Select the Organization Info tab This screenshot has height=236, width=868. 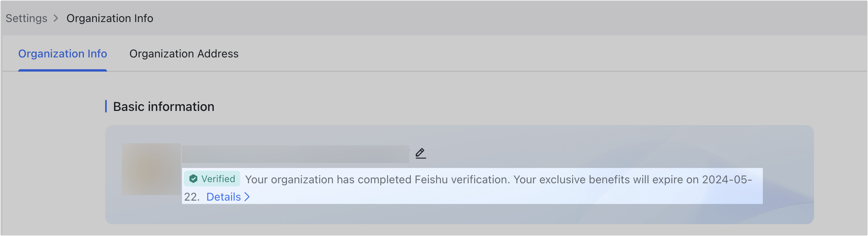[62, 53]
